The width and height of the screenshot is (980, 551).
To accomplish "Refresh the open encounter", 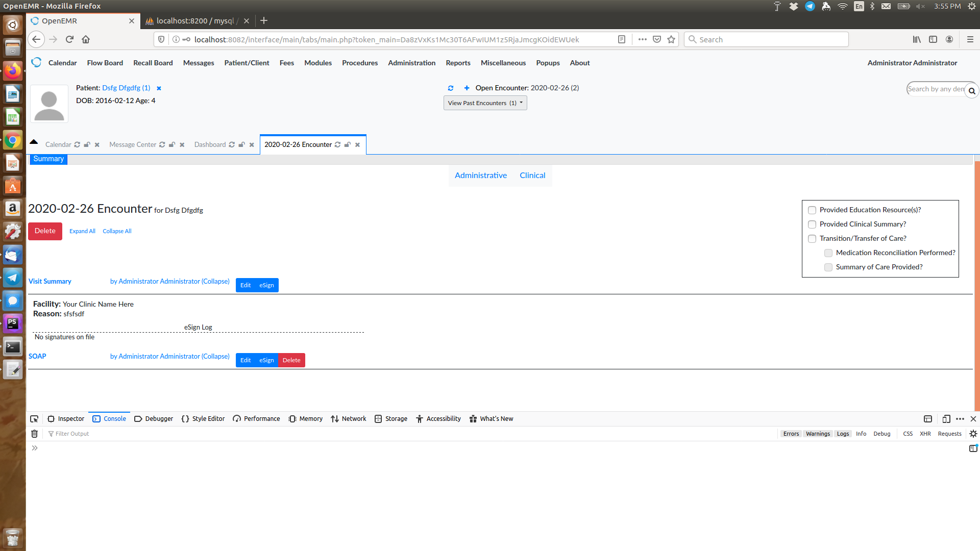I will point(451,88).
